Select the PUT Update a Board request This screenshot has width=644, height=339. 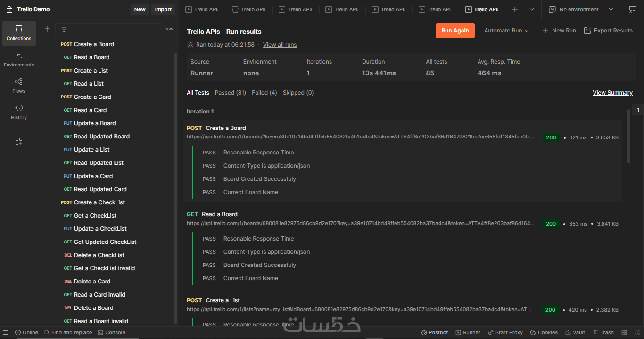click(x=90, y=123)
